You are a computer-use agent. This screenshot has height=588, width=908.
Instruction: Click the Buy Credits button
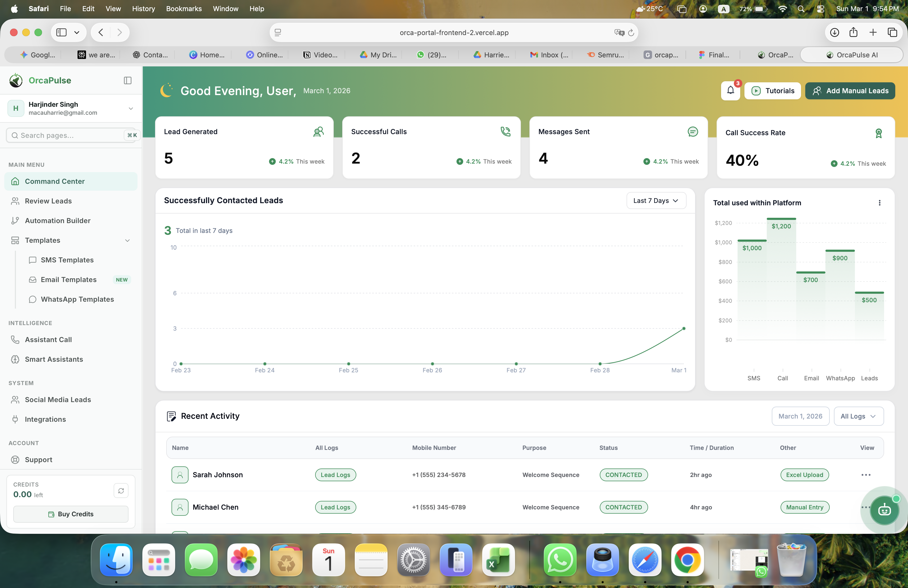click(71, 514)
